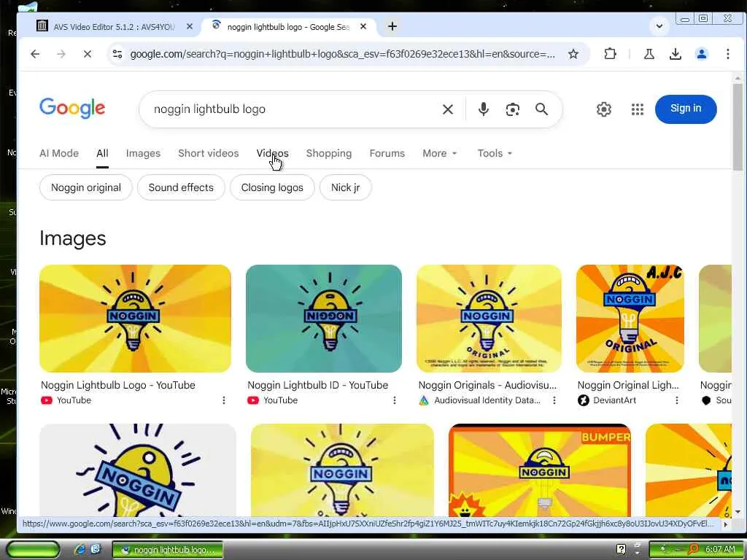Open the Downloads icon
Screen dimensions: 747x560
click(675, 54)
